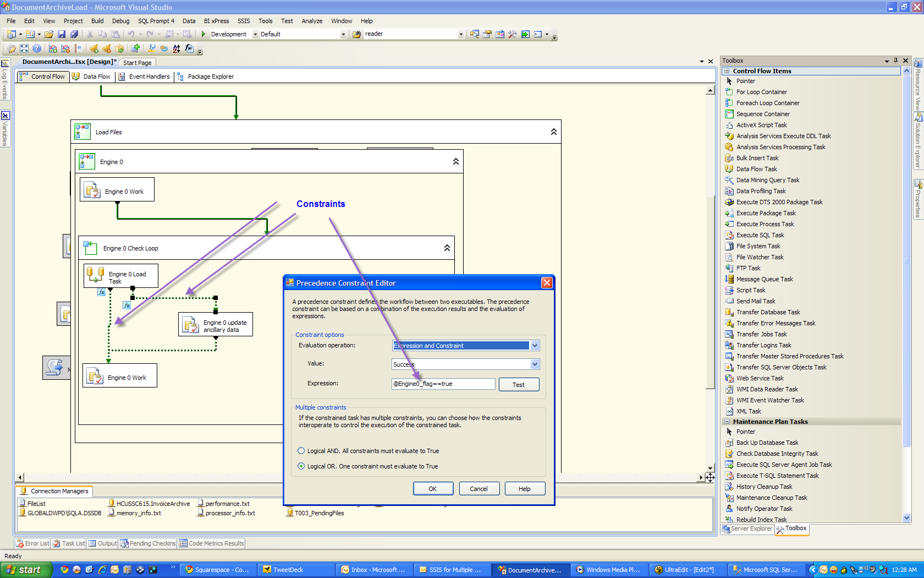924x578 pixels.
Task: Collapse the Maintenance Plan Tasks toolbox group
Action: click(727, 422)
